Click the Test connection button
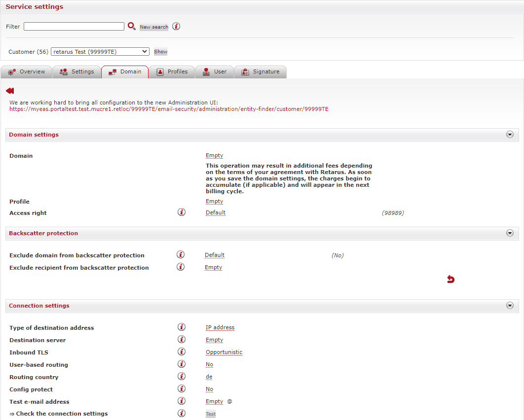 coord(211,414)
